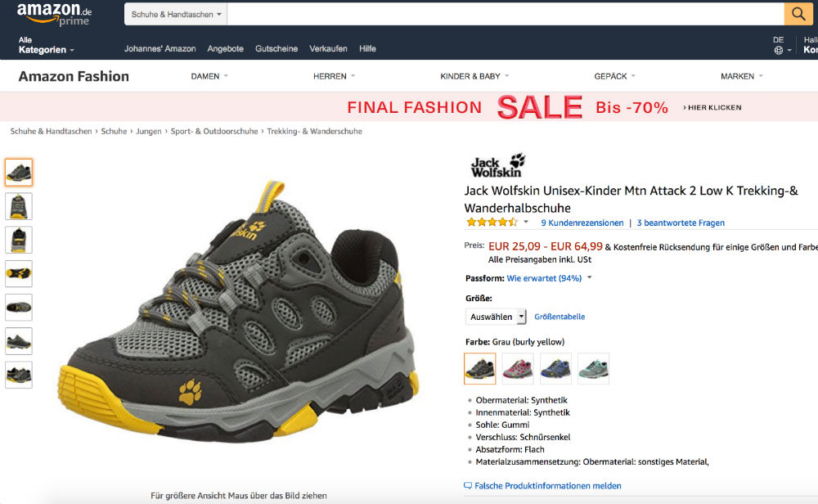Viewport: 818px width, 504px height.
Task: Open the 9 Kundenrezensionen link
Action: (582, 223)
